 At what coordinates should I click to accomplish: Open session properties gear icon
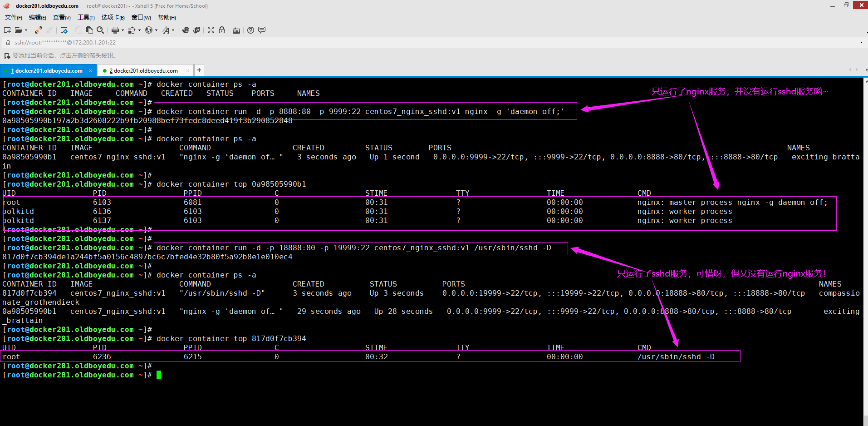64,30
